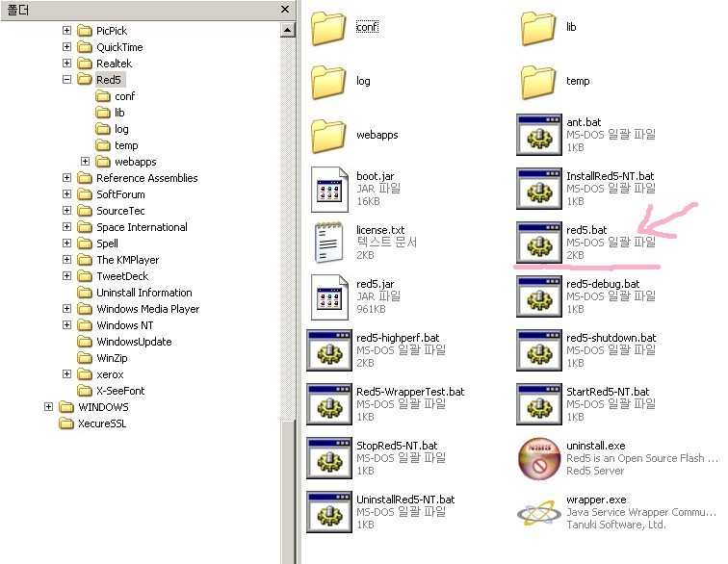The image size is (728, 564).
Task: Select the red5-debug.bat file icon
Action: 539,296
